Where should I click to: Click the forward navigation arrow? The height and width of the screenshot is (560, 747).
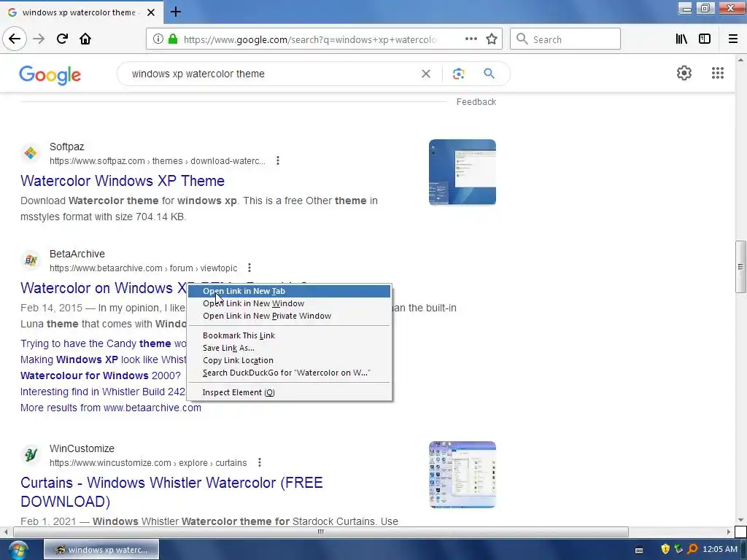tap(39, 39)
